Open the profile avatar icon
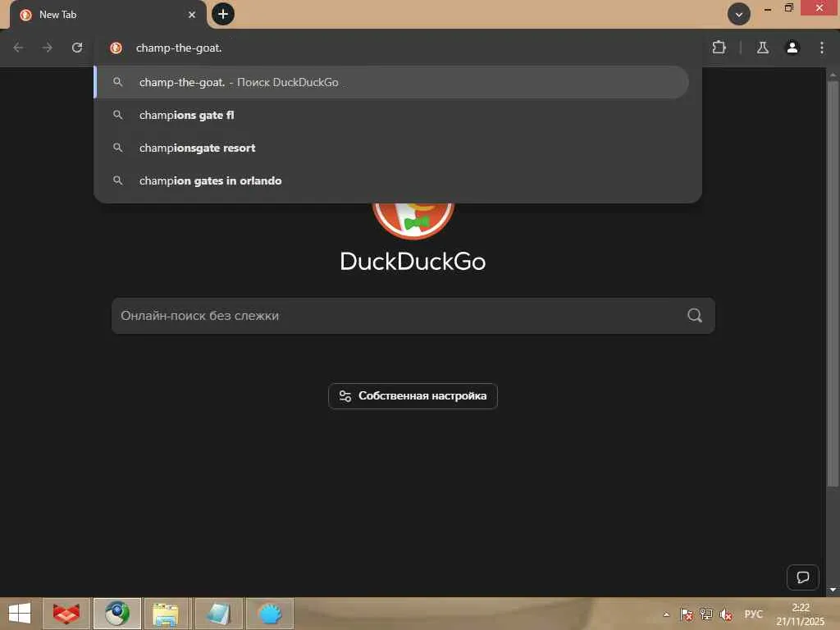 tap(792, 48)
